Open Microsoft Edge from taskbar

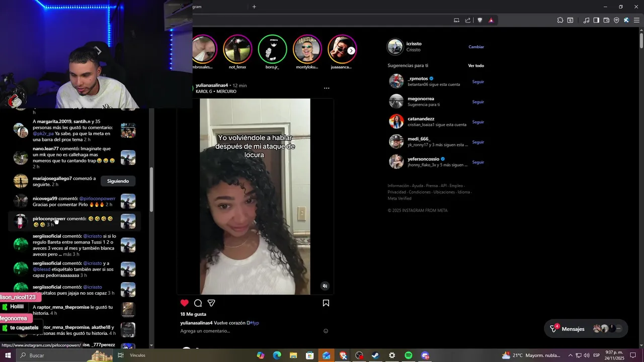277,355
